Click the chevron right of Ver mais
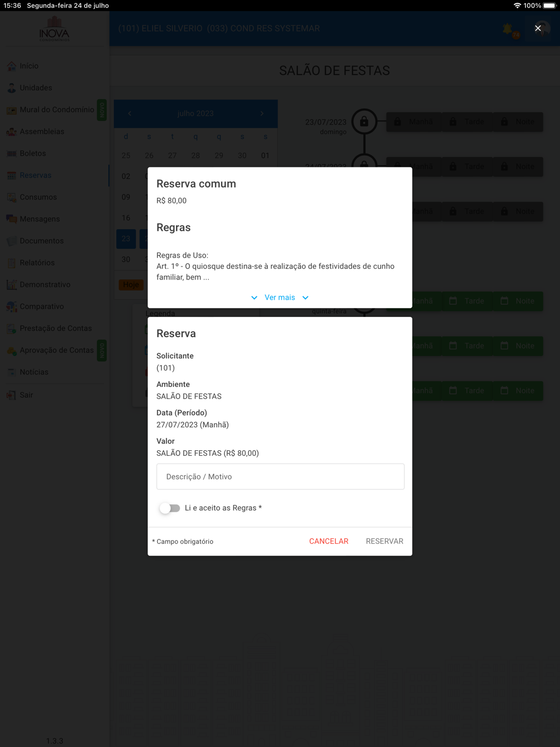Viewport: 560px width, 747px height. click(305, 297)
